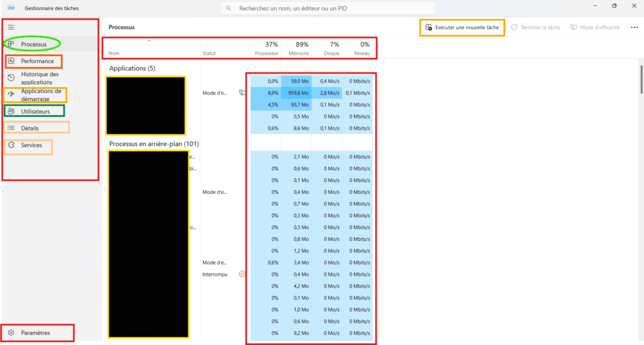Open Paramètres gear icon at bottom
The width and height of the screenshot is (644, 345).
tap(11, 332)
